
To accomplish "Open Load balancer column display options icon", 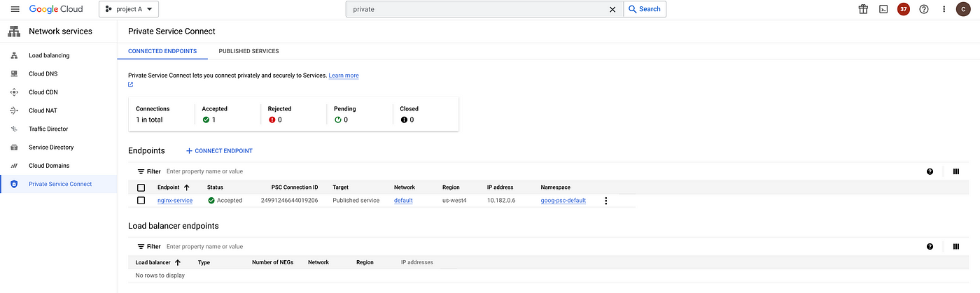I will tap(956, 247).
